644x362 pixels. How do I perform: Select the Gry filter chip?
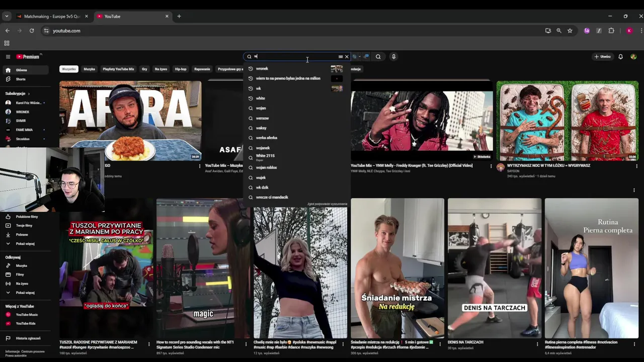[x=144, y=69]
